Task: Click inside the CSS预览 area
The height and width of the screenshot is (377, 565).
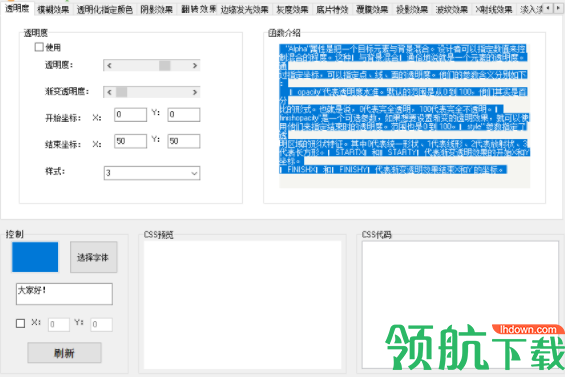Action: 243,305
